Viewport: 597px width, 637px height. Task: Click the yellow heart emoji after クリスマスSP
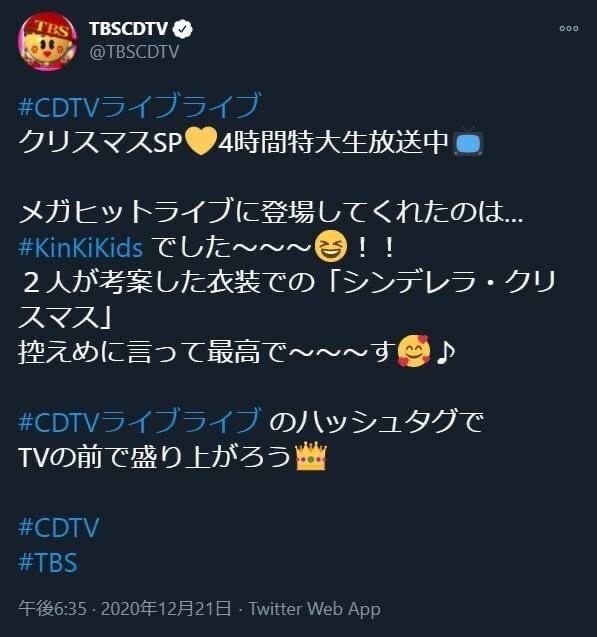[200, 142]
